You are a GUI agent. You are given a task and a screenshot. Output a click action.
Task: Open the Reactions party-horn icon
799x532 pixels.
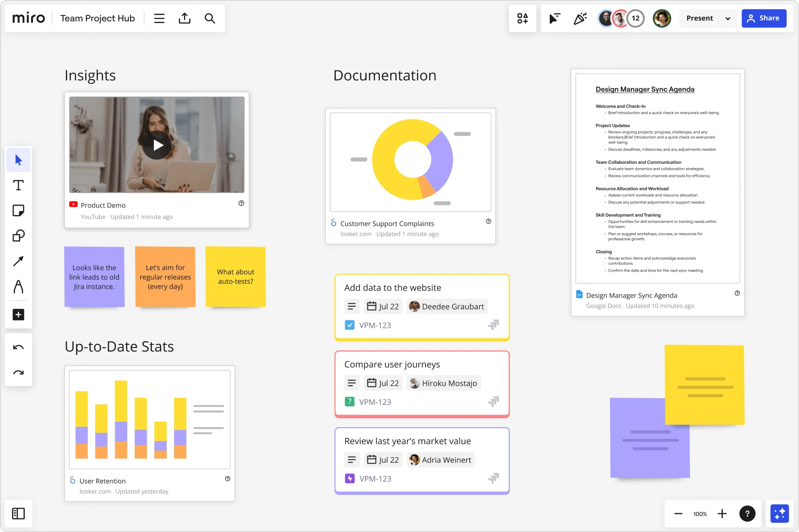[x=580, y=18]
